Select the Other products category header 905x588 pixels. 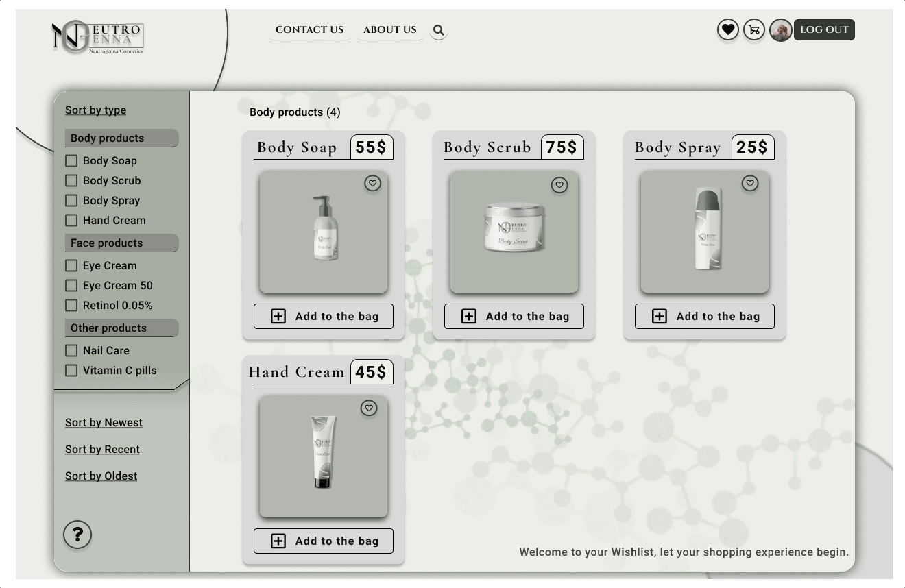[x=121, y=328]
